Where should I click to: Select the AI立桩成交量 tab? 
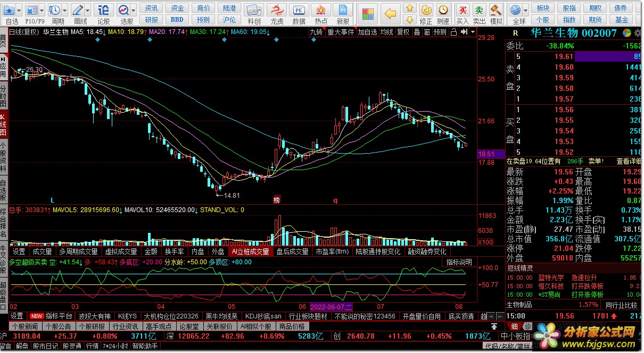point(250,251)
